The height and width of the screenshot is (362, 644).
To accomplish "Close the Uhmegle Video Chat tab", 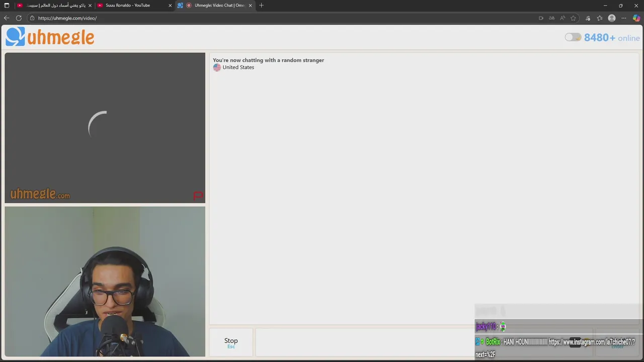I will [x=250, y=6].
